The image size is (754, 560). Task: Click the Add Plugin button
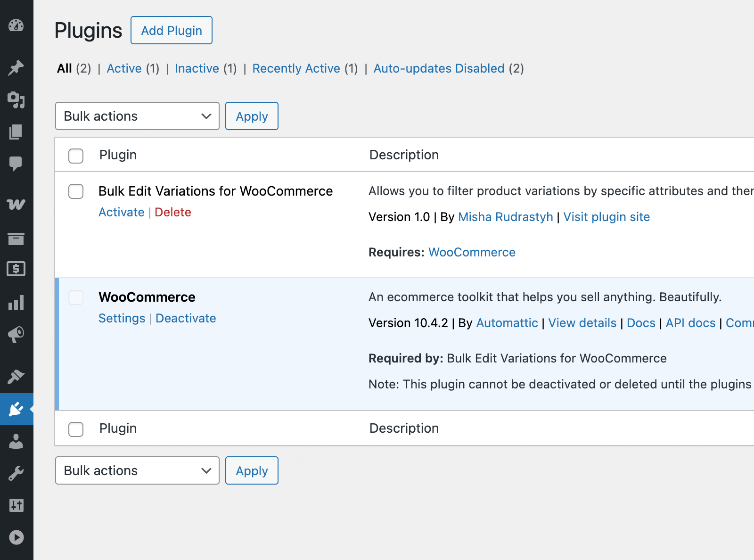coord(172,30)
